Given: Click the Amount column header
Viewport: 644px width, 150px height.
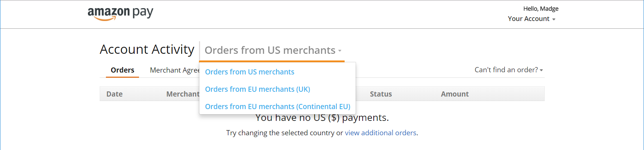Looking at the screenshot, I should 455,94.
